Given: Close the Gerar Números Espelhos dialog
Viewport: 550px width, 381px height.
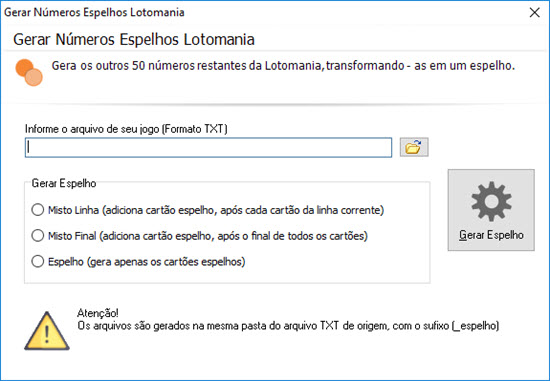Looking at the screenshot, I should pyautogui.click(x=535, y=13).
